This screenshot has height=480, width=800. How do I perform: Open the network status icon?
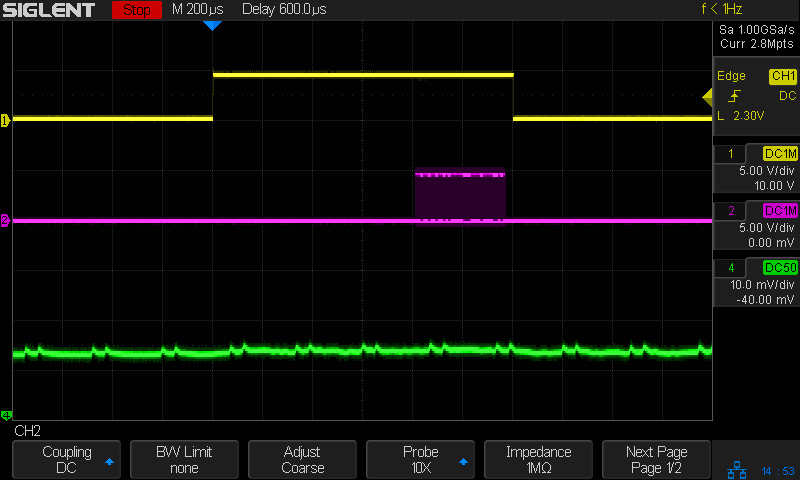click(735, 468)
